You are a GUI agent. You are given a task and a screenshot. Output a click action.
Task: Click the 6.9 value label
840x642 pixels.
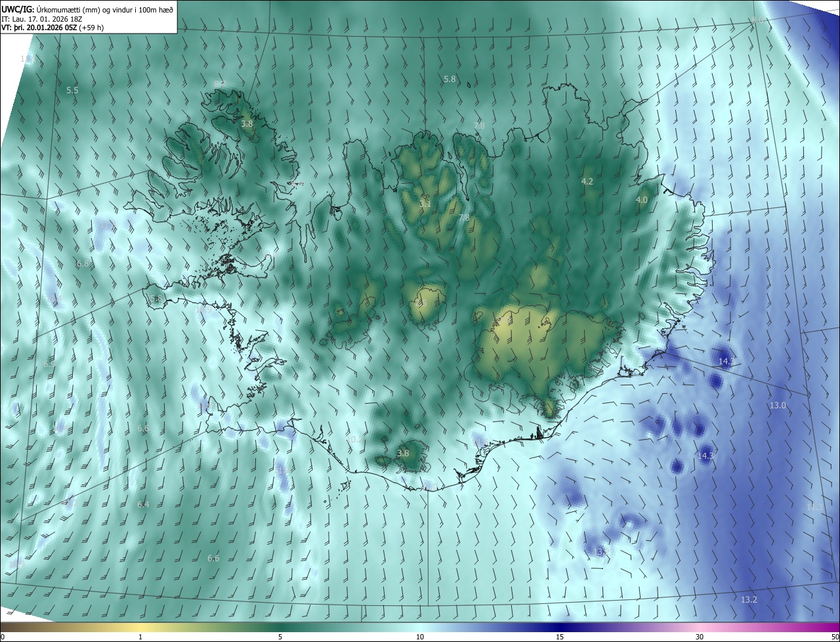[x=50, y=364]
